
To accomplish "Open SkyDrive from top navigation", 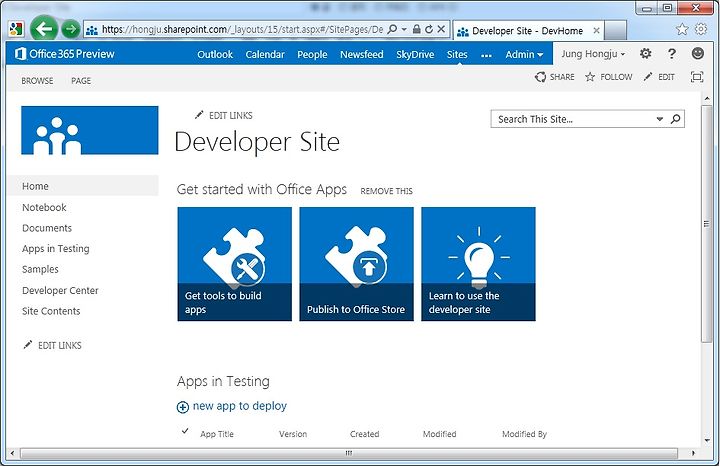I will [415, 54].
